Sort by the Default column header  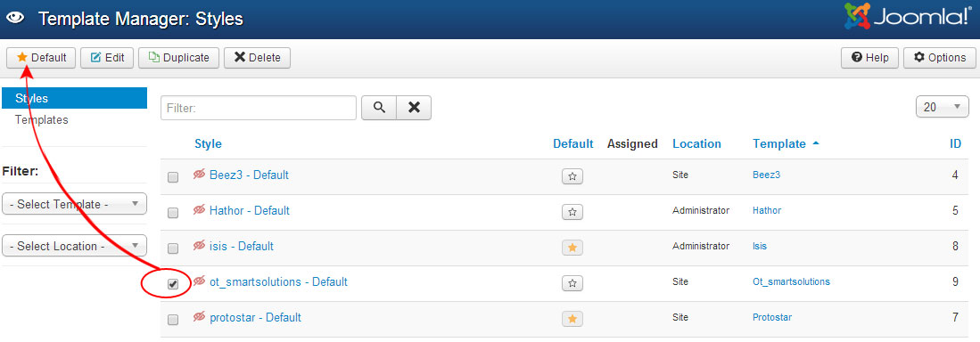coord(573,143)
